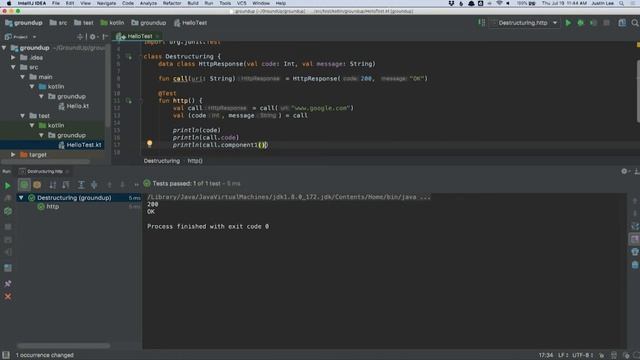This screenshot has height=360, width=640.
Task: Click the Dropbox icon in the macOS menu bar
Action: click(x=451, y=3)
